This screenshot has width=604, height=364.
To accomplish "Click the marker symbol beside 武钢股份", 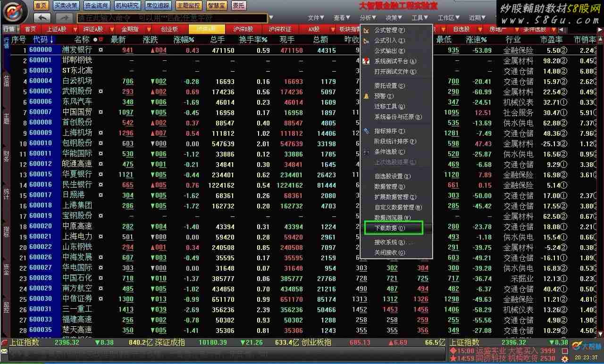I will tap(100, 91).
